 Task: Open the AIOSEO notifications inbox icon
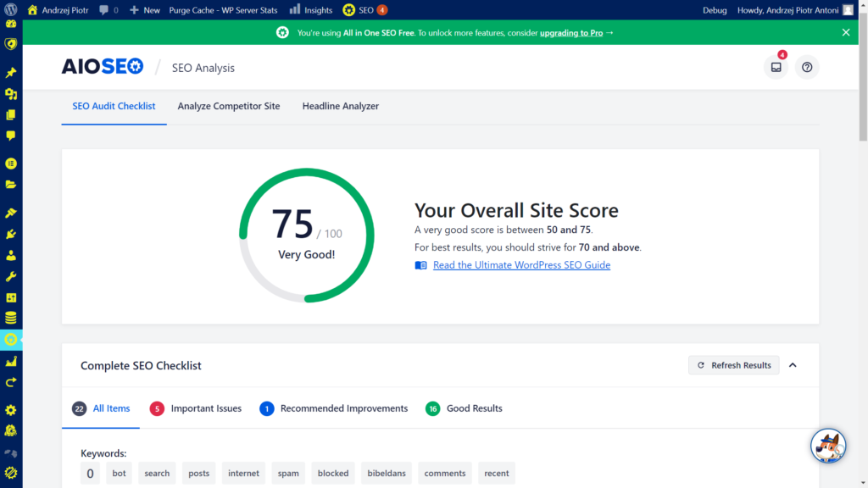coord(776,68)
